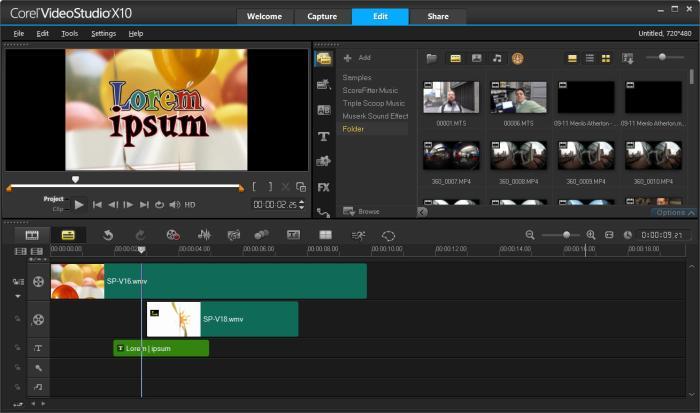Screen dimensions: 700x413
Task: Open the Sound Mixer waveform icon
Action: (x=204, y=234)
